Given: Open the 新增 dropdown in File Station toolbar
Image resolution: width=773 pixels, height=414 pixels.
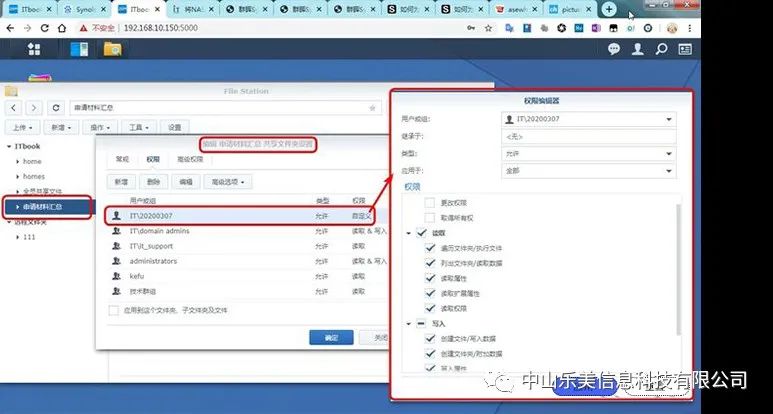Looking at the screenshot, I should coord(61,127).
